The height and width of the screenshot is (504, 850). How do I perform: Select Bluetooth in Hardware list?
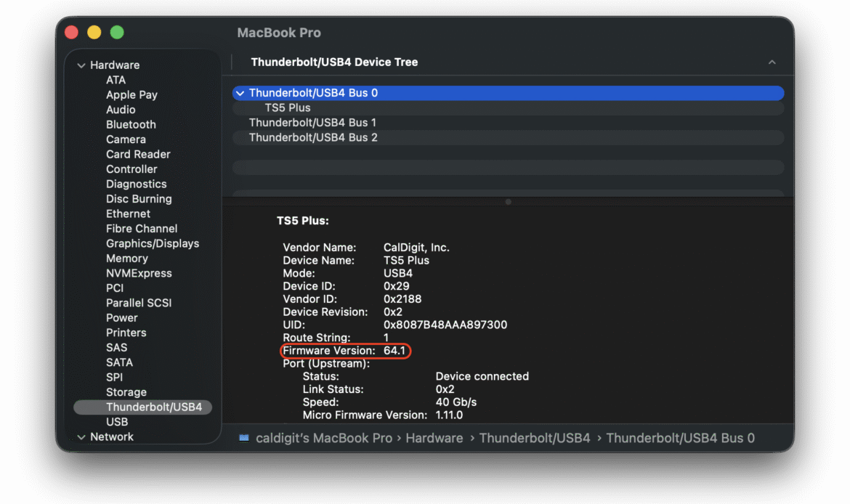(x=131, y=124)
